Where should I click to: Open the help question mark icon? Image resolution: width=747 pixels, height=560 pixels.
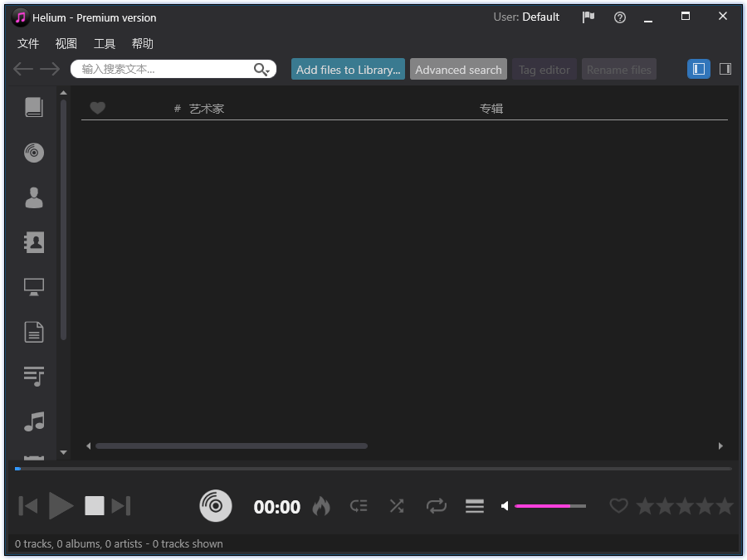tap(619, 17)
